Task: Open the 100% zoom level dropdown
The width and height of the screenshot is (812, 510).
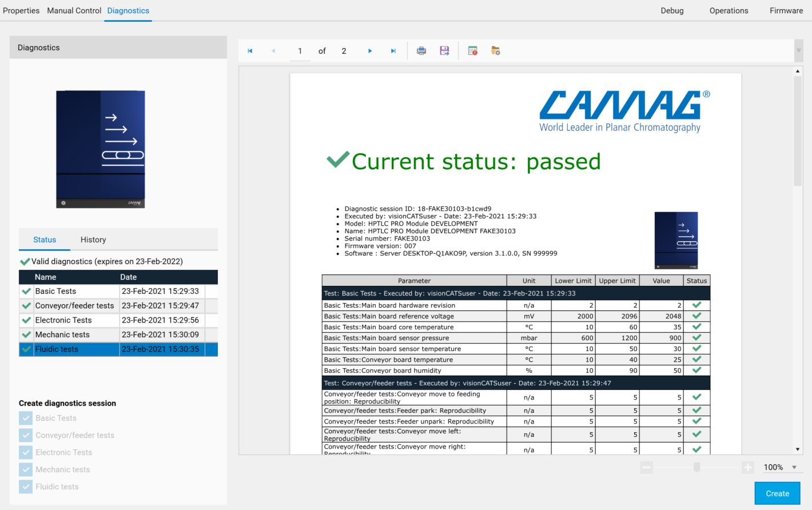Action: point(794,467)
